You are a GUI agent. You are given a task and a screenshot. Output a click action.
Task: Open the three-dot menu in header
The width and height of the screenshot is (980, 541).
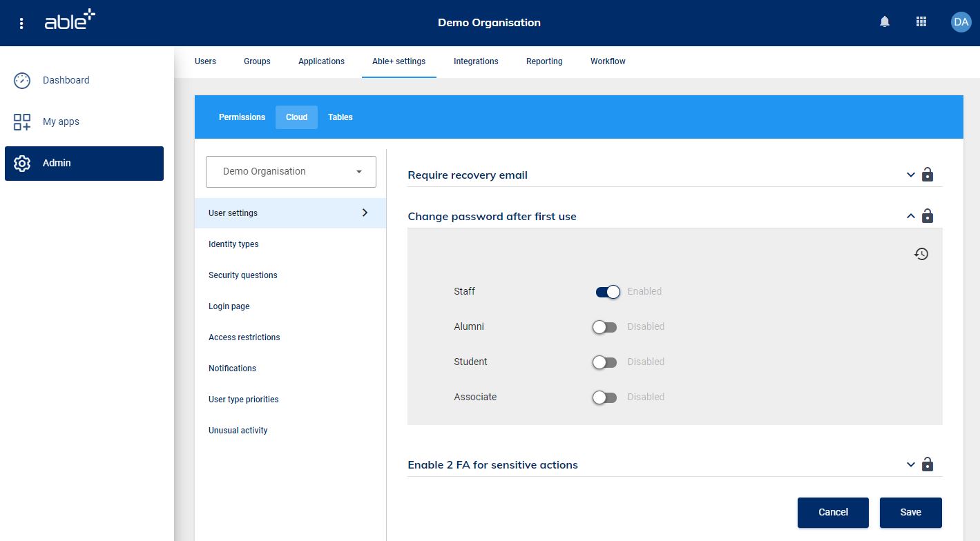(x=21, y=23)
